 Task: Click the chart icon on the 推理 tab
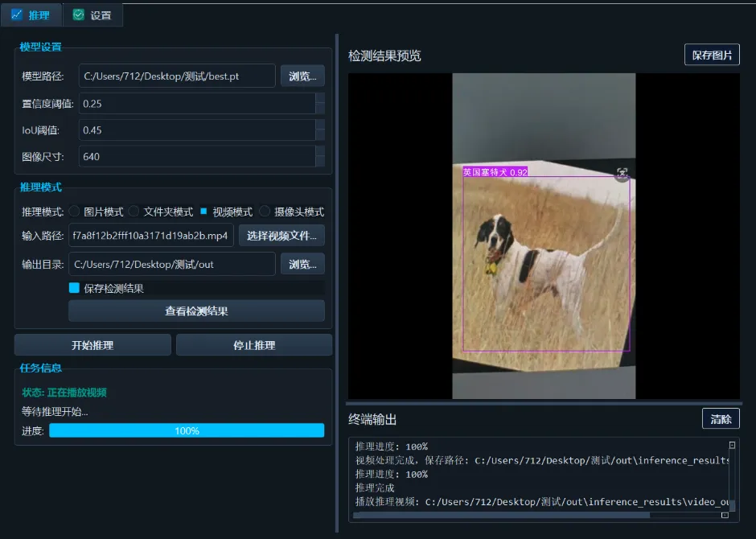(x=17, y=15)
